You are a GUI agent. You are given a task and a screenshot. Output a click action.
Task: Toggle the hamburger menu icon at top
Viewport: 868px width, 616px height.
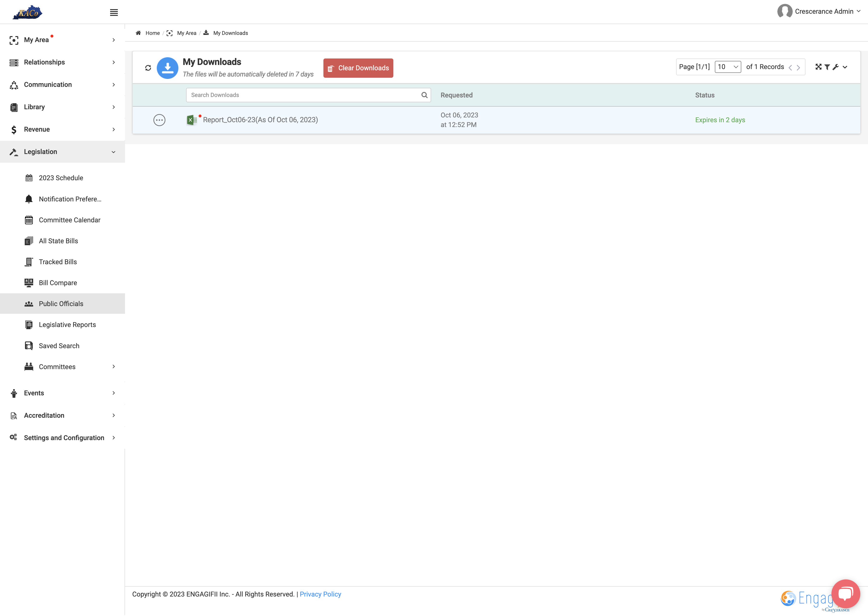point(114,13)
